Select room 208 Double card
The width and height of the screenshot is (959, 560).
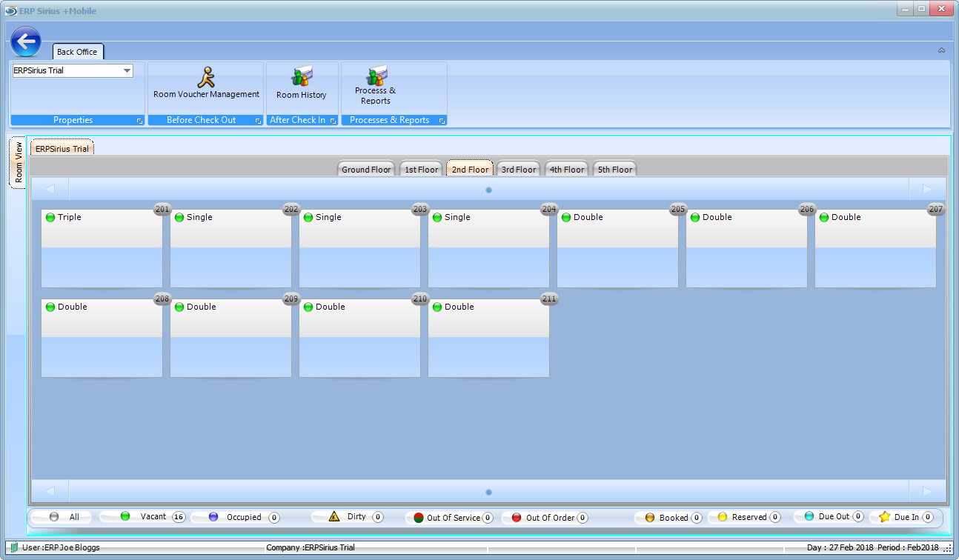pyautogui.click(x=102, y=338)
